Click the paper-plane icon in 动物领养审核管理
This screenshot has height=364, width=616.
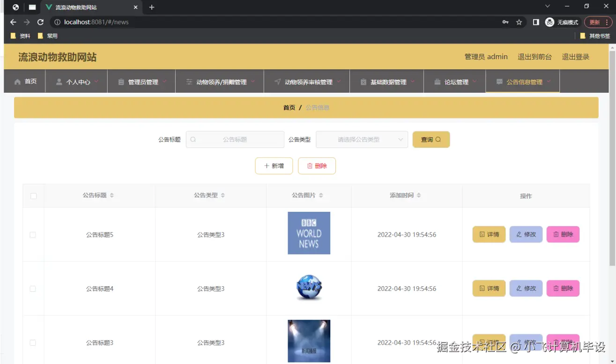click(x=278, y=82)
